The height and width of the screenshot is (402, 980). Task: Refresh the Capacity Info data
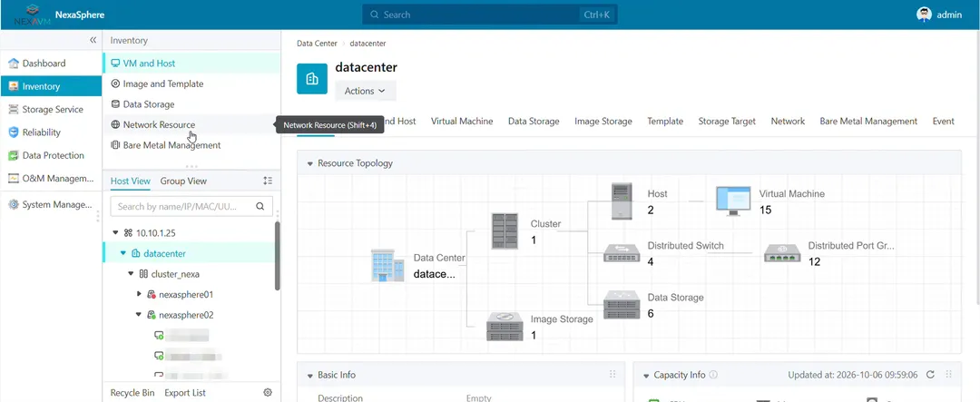pos(930,375)
